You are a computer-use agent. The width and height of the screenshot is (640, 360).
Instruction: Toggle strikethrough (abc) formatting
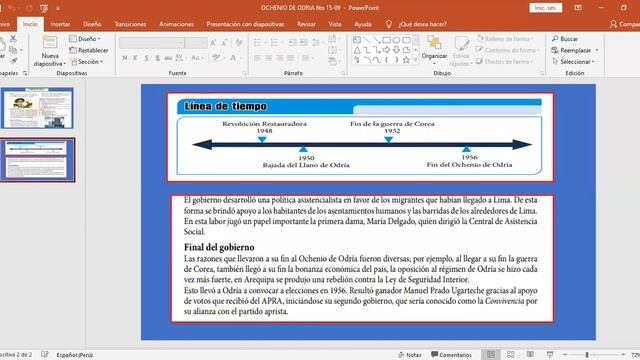pos(168,58)
